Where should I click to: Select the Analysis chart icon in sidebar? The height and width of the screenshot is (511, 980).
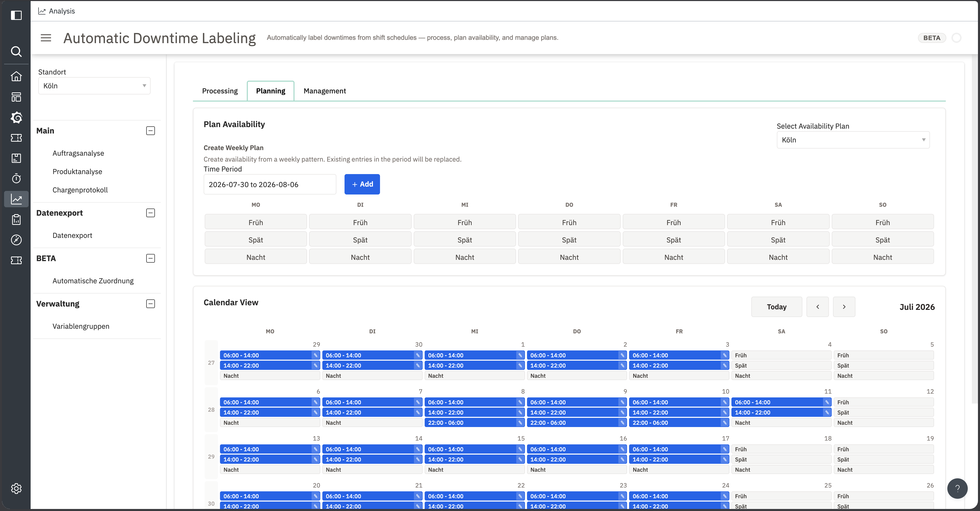pos(16,199)
